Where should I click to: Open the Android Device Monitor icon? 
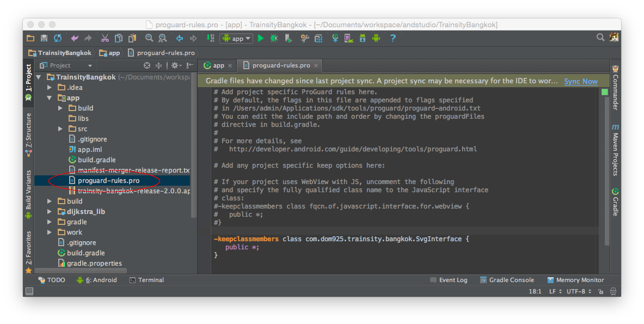tap(376, 38)
